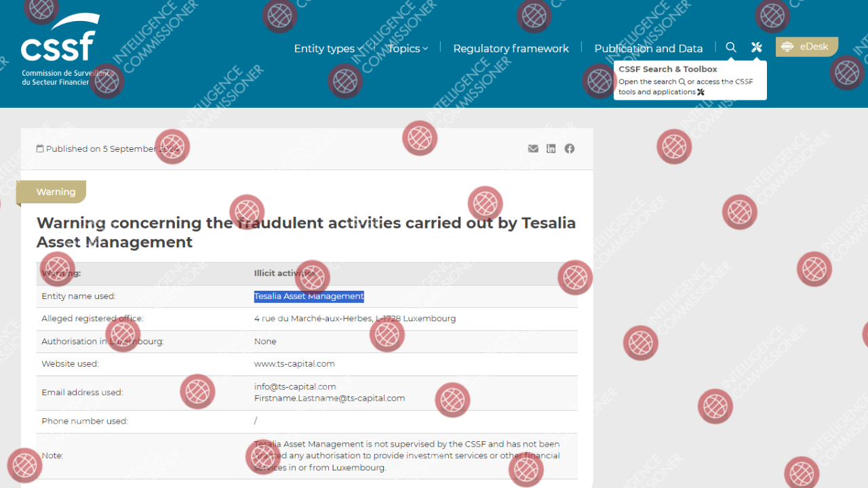Click the Warning category tag
The image size is (868, 488).
(52, 192)
